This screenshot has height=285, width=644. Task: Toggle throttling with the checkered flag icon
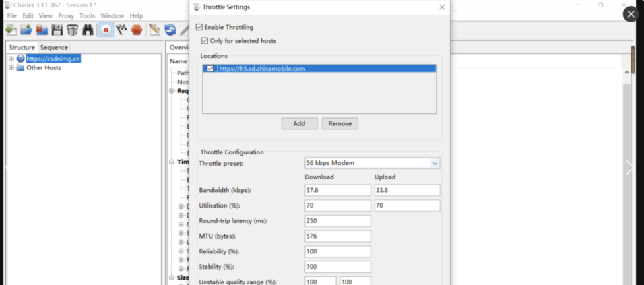click(x=121, y=30)
